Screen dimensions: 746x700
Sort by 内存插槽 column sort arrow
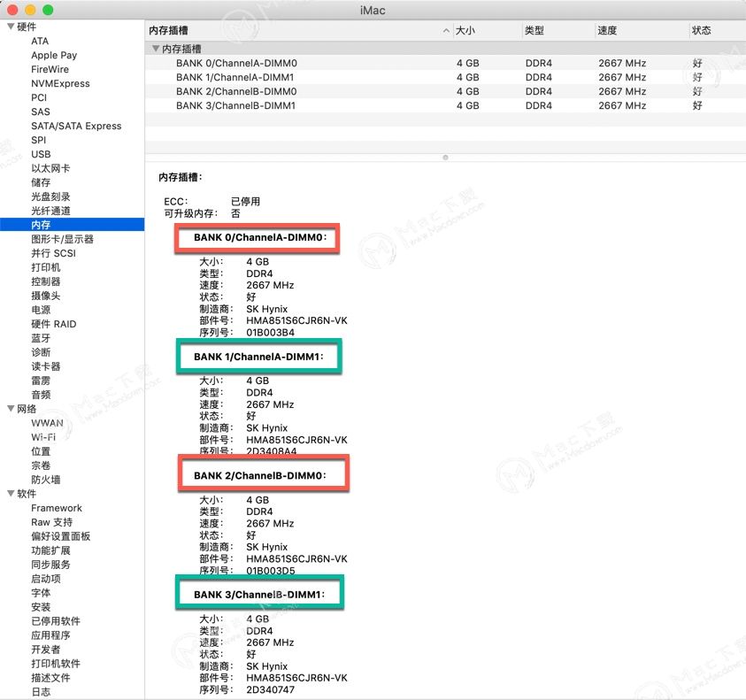point(446,30)
